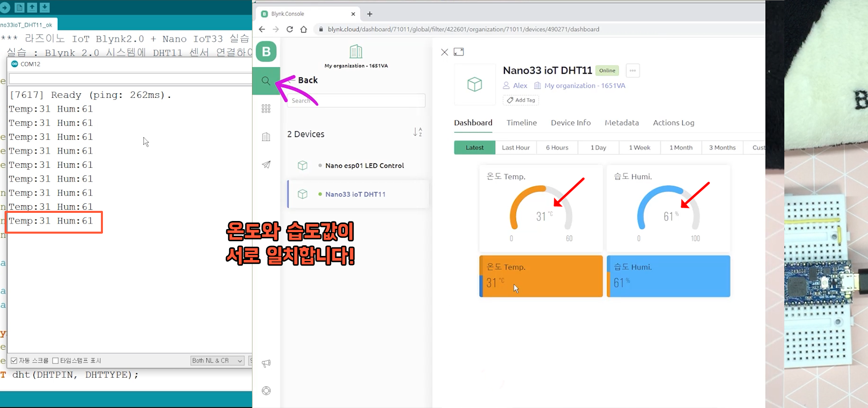This screenshot has height=408, width=868.
Task: Click the Online status badge
Action: 607,70
